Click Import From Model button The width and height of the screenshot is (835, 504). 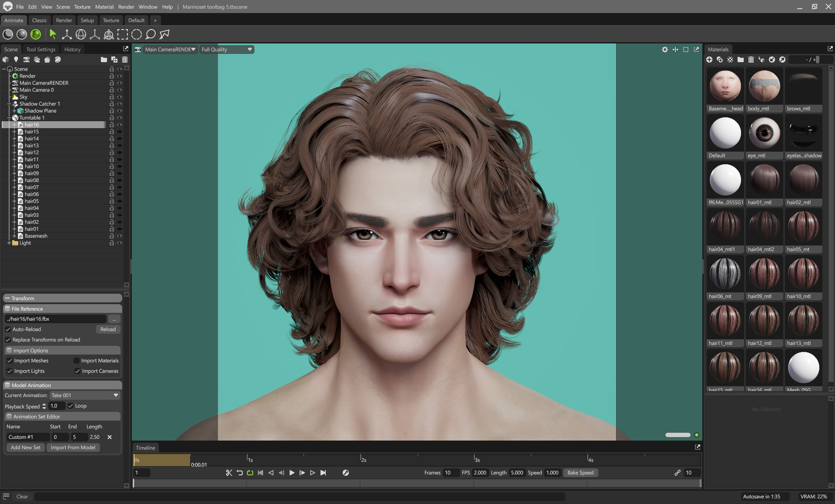[x=73, y=448]
